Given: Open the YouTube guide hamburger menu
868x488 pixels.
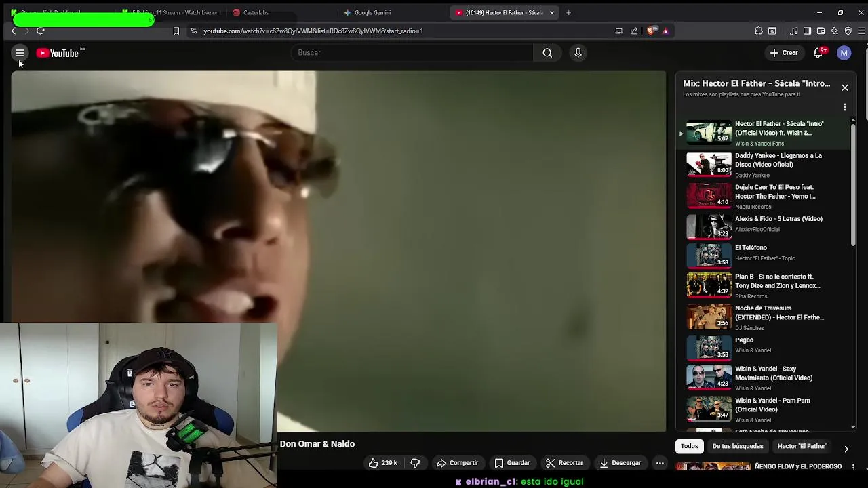Looking at the screenshot, I should tap(20, 53).
